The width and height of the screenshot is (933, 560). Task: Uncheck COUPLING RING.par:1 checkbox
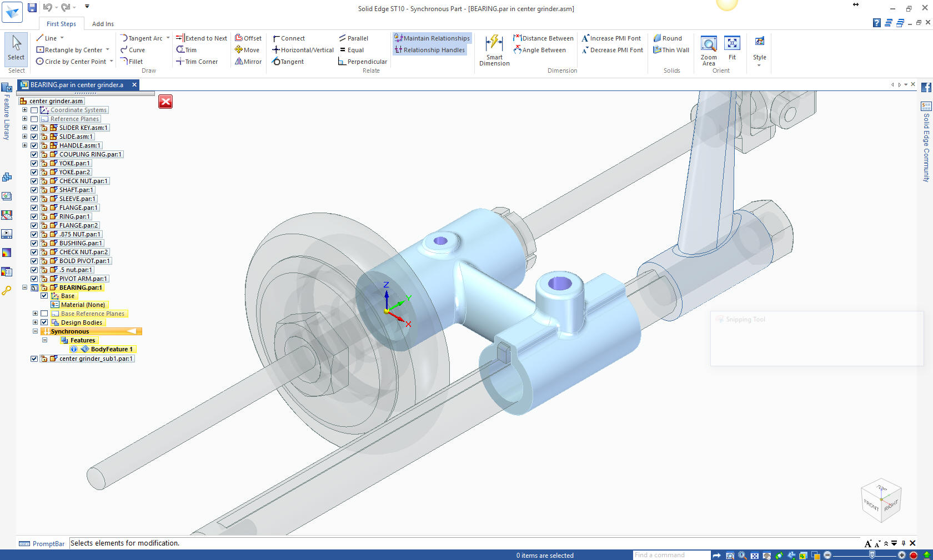click(34, 154)
